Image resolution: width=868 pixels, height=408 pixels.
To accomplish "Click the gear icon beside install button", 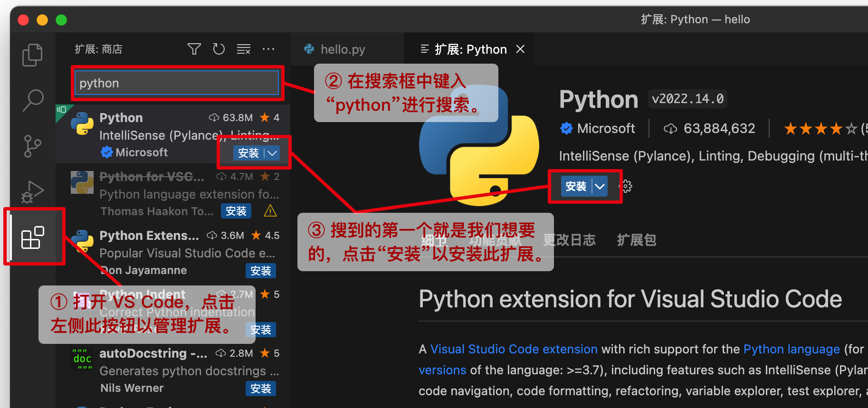I will point(627,186).
